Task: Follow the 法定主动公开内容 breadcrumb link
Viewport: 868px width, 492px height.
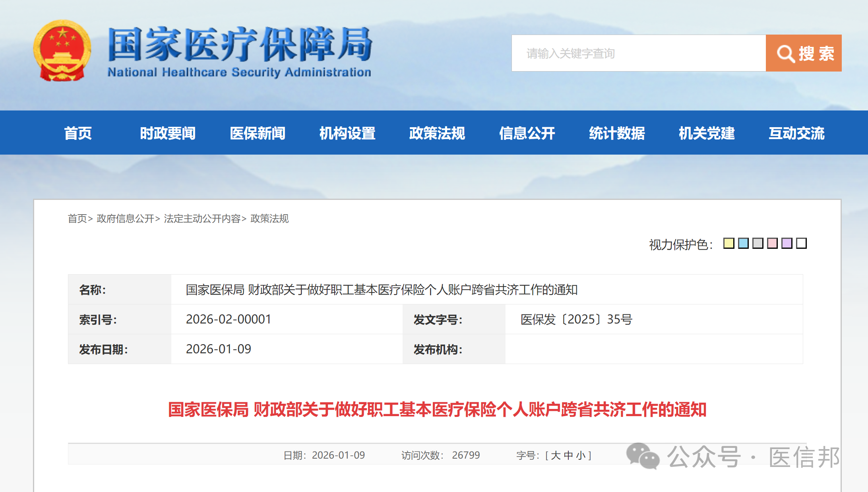Action: coord(203,219)
